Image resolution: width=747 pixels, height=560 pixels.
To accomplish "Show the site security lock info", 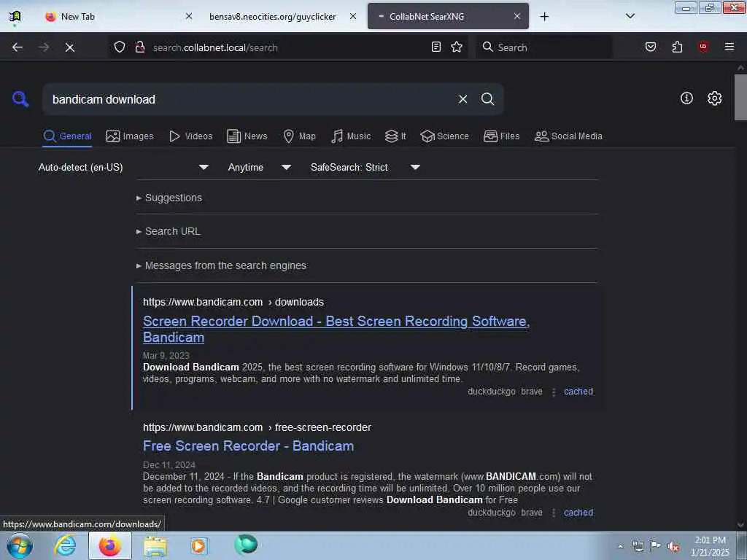I will [x=139, y=47].
